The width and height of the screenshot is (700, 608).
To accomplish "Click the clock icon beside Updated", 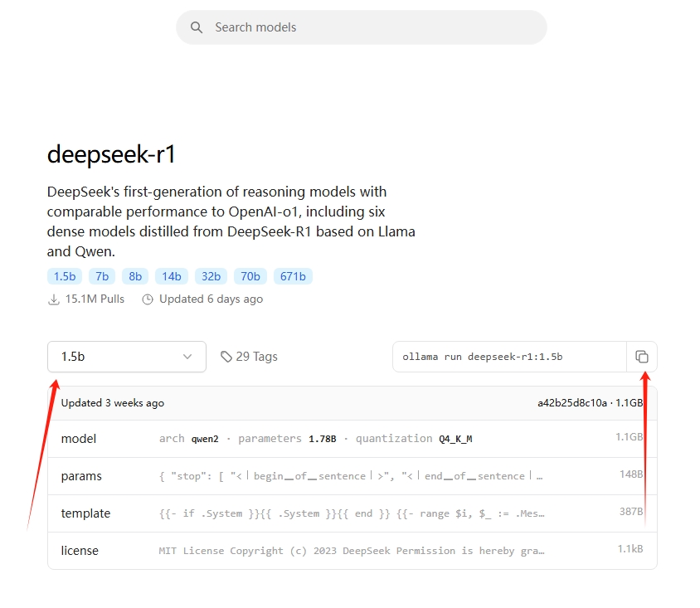I will (148, 299).
